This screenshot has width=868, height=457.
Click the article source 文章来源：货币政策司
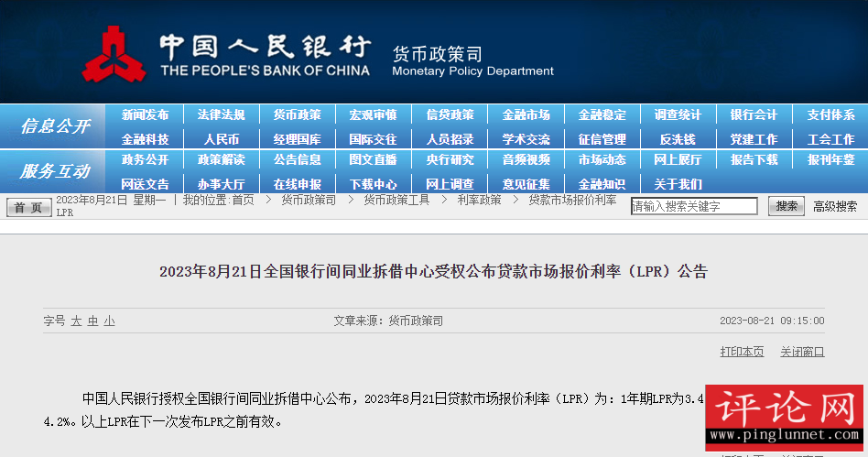pyautogui.click(x=388, y=321)
